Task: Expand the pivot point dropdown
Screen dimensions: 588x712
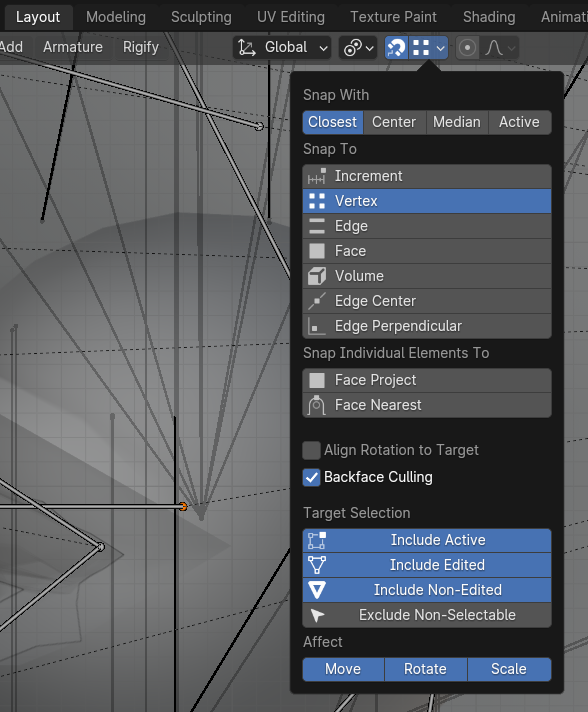Action: pyautogui.click(x=358, y=48)
